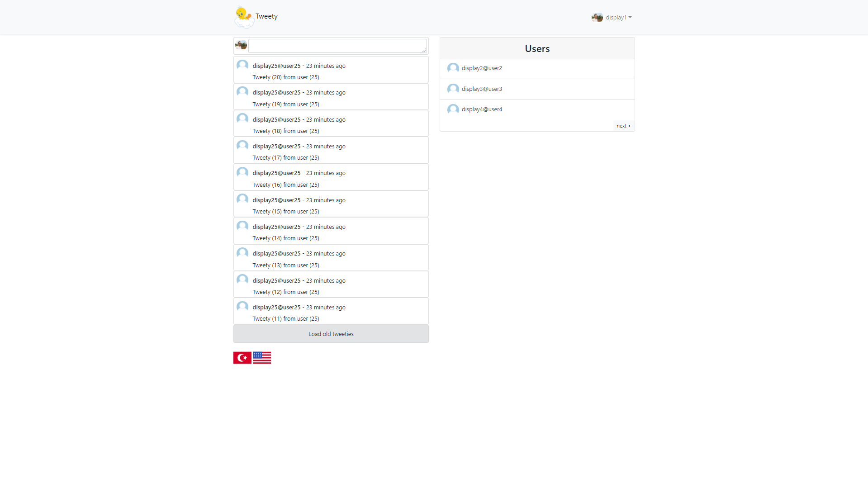Click the avatar on Tweety (12) post
Screen dimensions: 868x488
point(242,280)
